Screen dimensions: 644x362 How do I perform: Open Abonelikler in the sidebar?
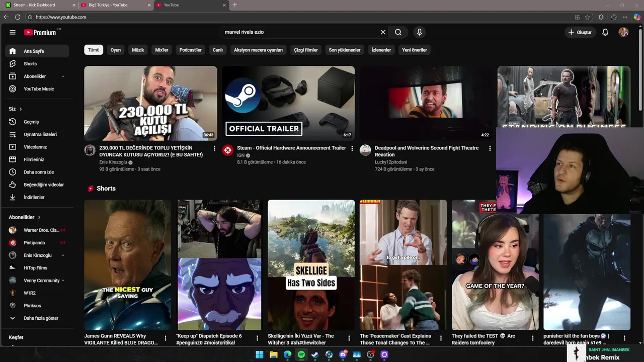tap(37, 76)
